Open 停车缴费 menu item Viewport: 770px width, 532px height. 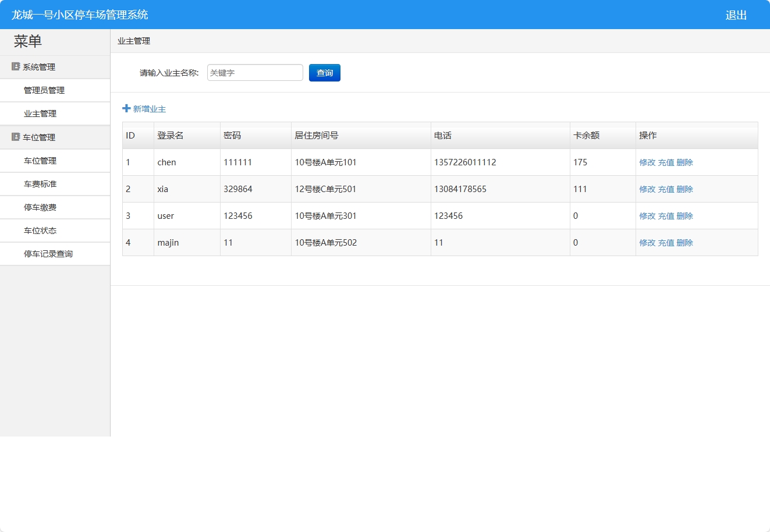pyautogui.click(x=40, y=208)
